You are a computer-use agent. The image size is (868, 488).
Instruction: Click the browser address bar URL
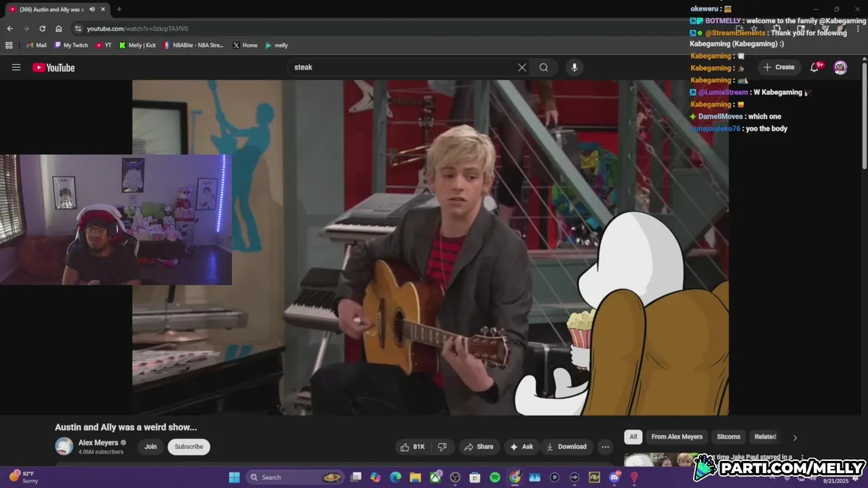click(x=137, y=28)
